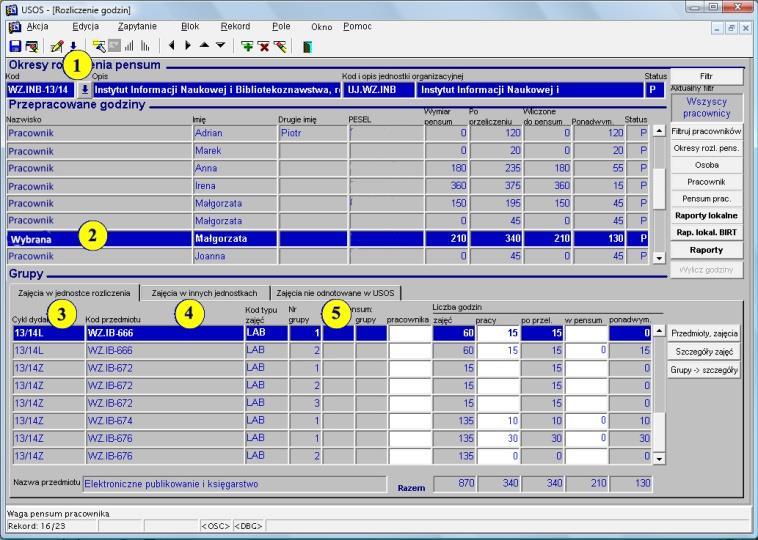The height and width of the screenshot is (540, 758).
Task: Open the Zapytanie menu
Action: click(137, 26)
